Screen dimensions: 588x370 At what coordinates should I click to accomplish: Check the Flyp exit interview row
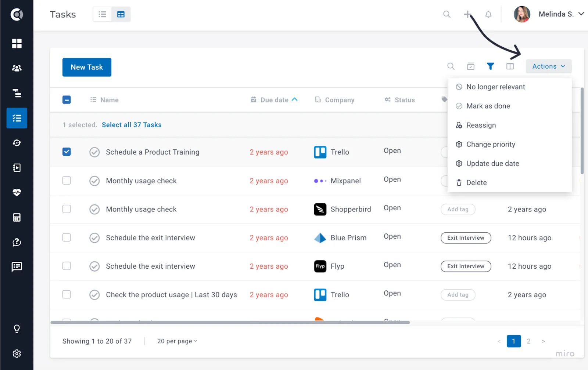[x=67, y=266]
